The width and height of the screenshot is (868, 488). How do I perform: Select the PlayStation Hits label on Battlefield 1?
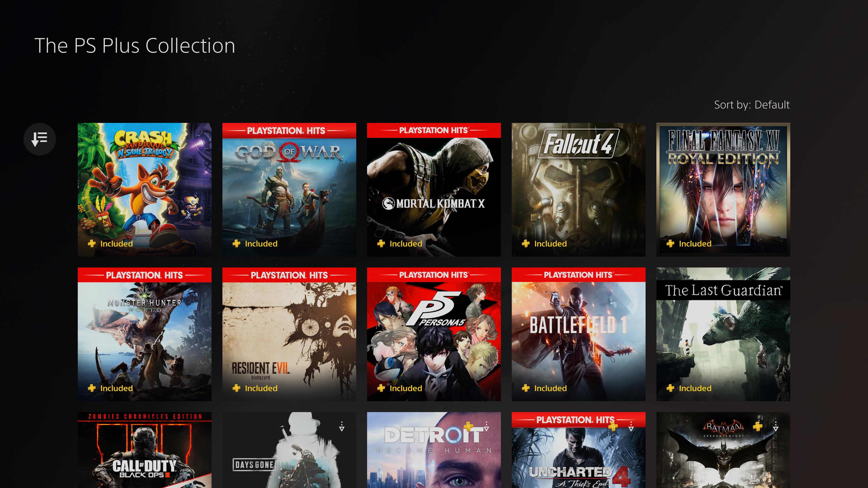coord(578,275)
